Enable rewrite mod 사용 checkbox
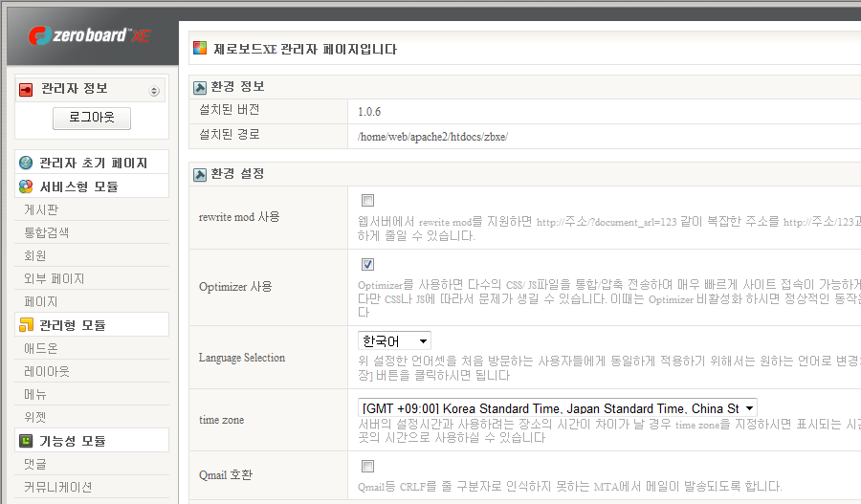This screenshot has height=504, width=861. [x=368, y=201]
